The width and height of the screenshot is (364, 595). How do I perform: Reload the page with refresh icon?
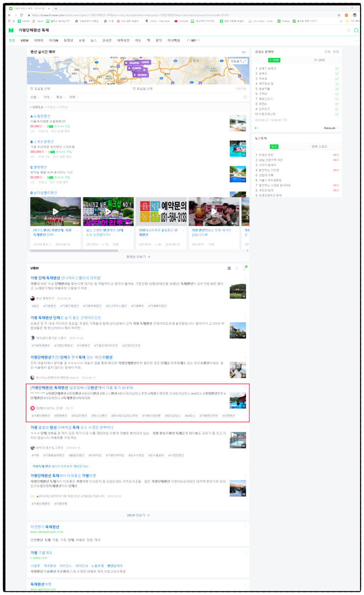click(x=22, y=15)
